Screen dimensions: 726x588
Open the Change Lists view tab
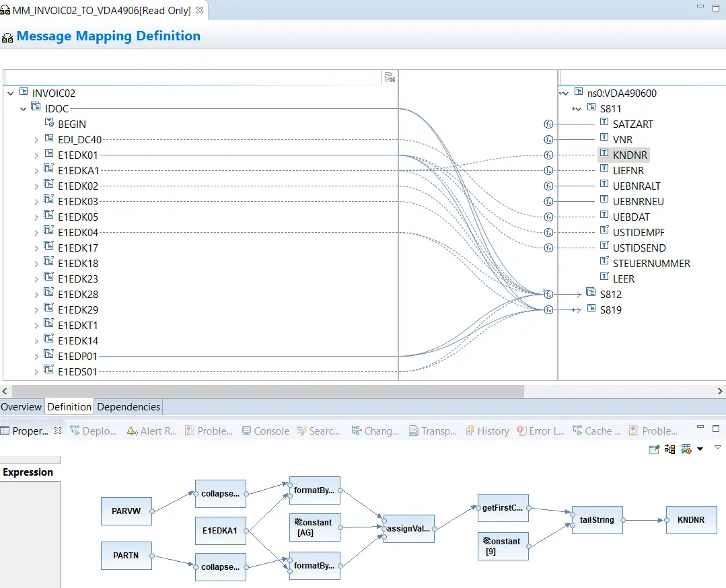375,431
